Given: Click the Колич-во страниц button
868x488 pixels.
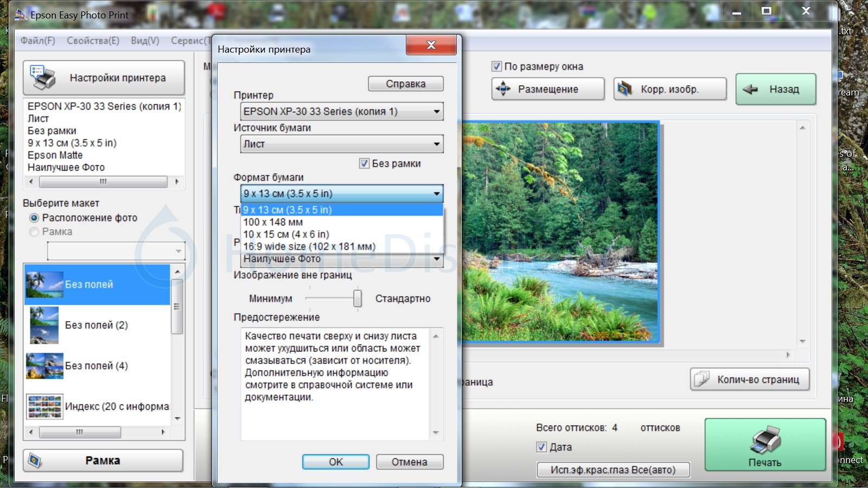Looking at the screenshot, I should tap(750, 380).
